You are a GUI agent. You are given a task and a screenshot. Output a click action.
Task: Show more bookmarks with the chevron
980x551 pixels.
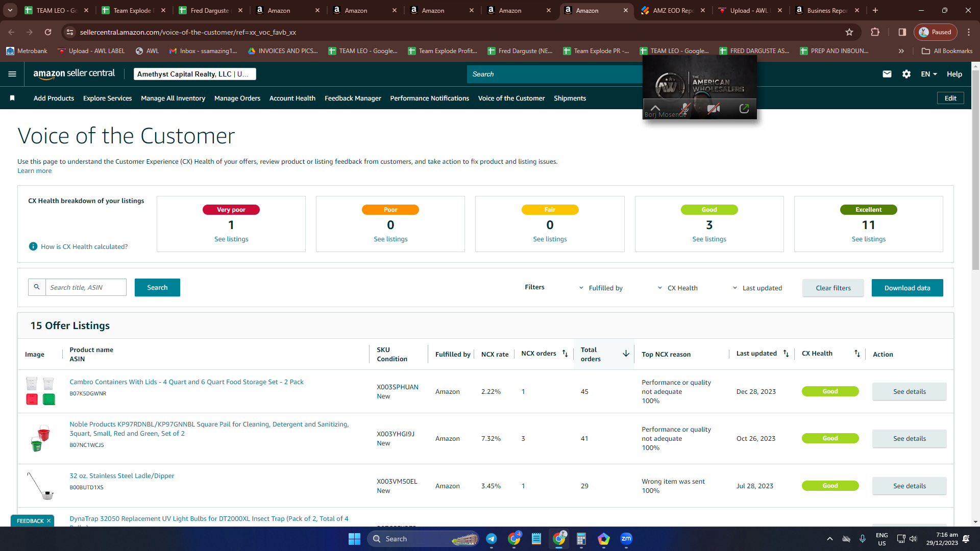coord(901,51)
